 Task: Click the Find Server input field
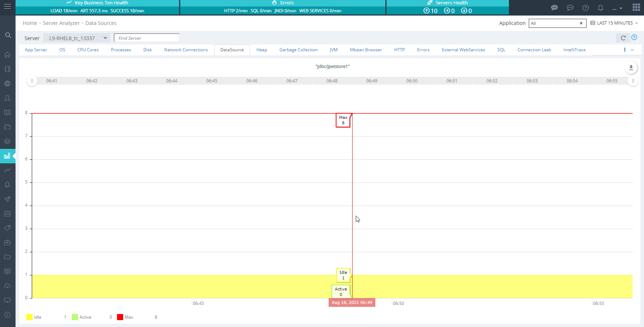click(146, 38)
